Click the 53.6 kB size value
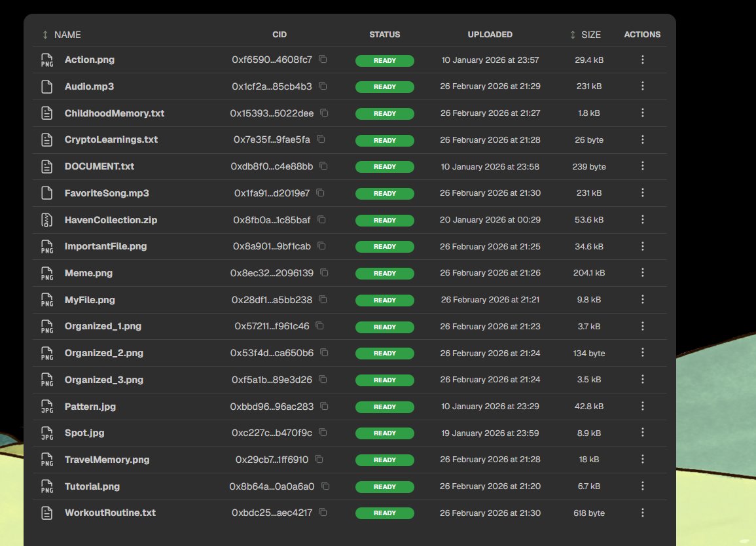The height and width of the screenshot is (546, 756). [x=588, y=220]
